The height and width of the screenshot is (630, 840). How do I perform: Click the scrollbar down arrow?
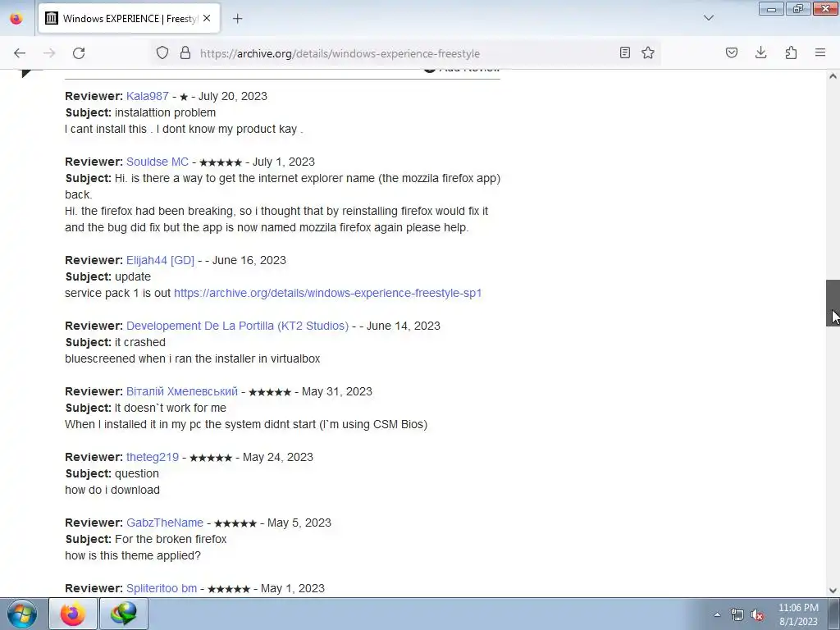coord(833,591)
